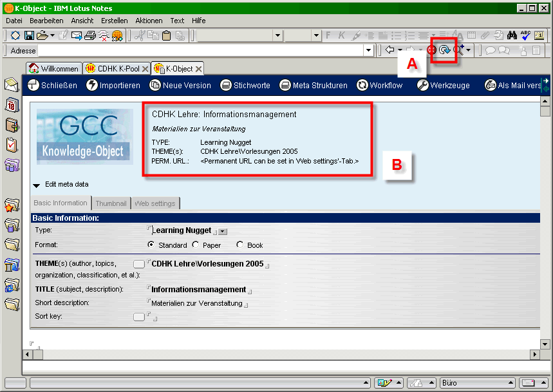Click the Cut scissors toolbar icon
This screenshot has width=553, height=392.
pyautogui.click(x=140, y=35)
